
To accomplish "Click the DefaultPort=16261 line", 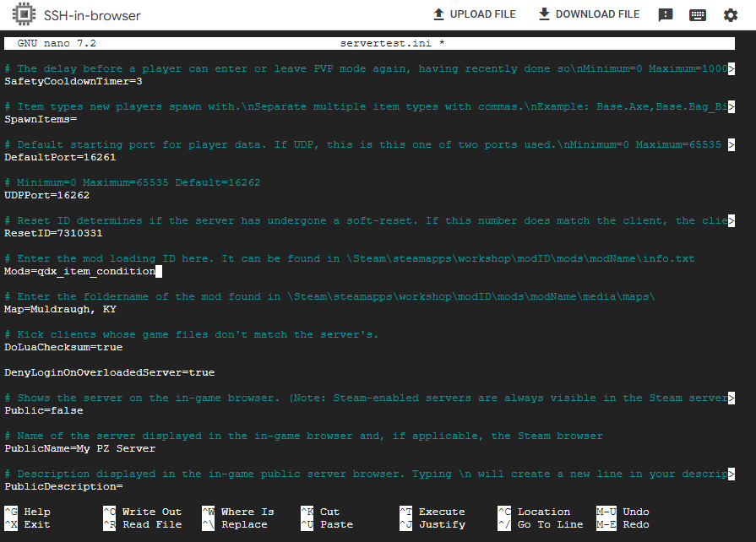I will (60, 158).
